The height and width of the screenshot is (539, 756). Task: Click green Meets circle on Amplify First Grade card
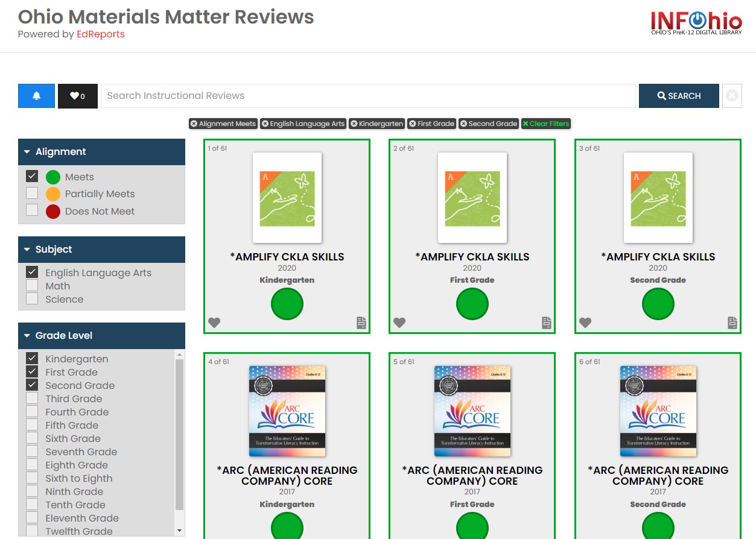[x=472, y=304]
